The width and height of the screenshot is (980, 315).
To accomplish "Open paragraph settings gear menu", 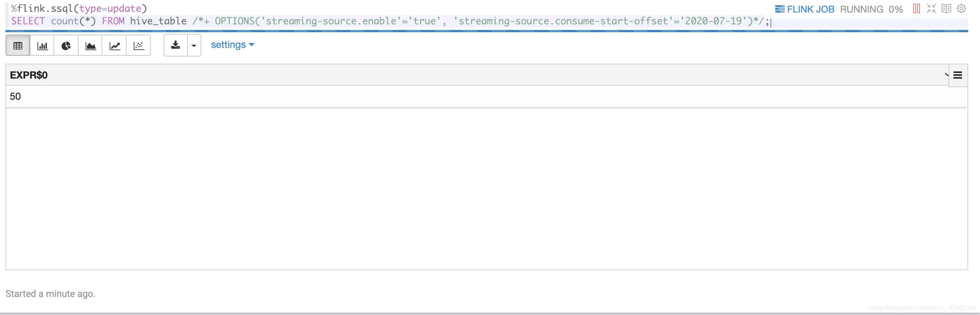I will click(x=962, y=9).
